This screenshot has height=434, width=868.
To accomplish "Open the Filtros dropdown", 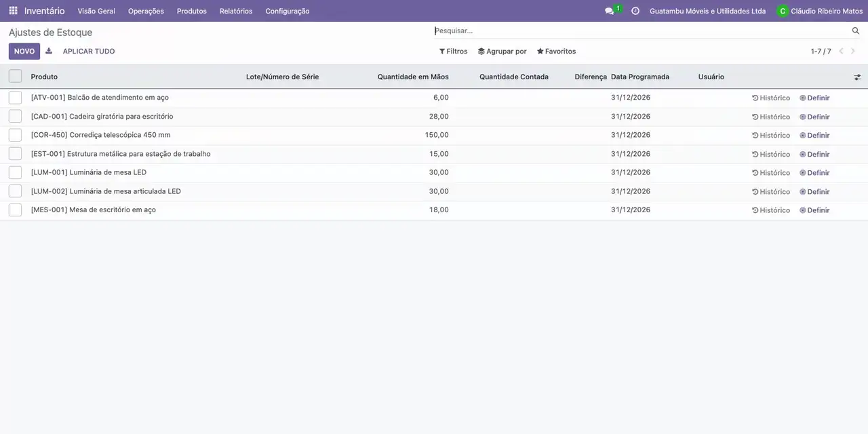I will (x=454, y=51).
